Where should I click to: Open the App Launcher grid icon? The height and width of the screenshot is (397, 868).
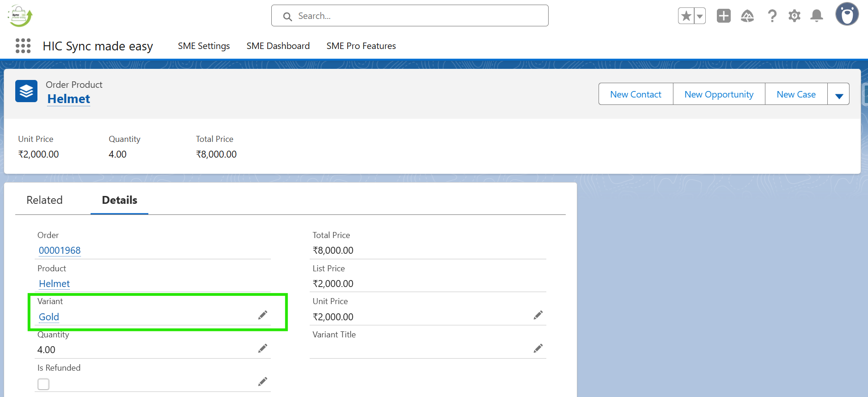(23, 46)
